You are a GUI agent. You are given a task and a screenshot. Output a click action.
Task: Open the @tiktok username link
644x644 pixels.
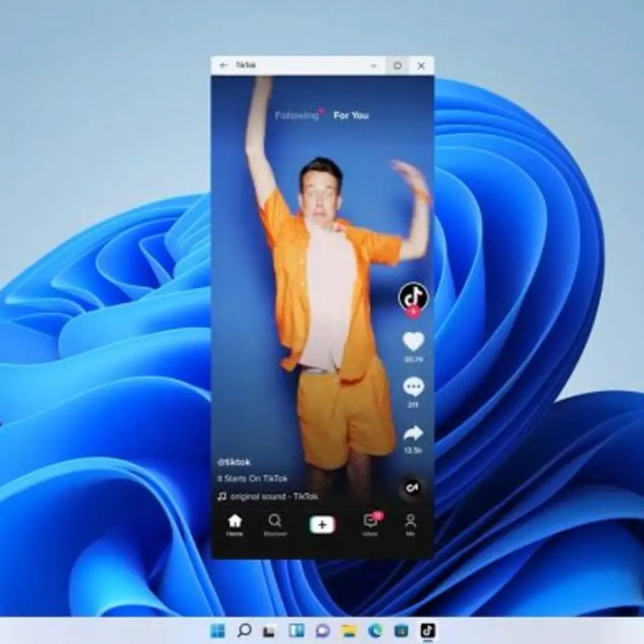(233, 462)
